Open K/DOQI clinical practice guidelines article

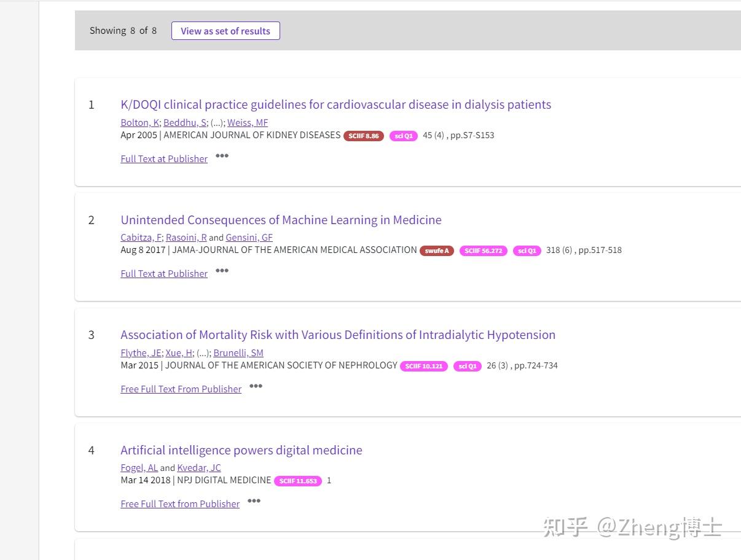pos(335,104)
